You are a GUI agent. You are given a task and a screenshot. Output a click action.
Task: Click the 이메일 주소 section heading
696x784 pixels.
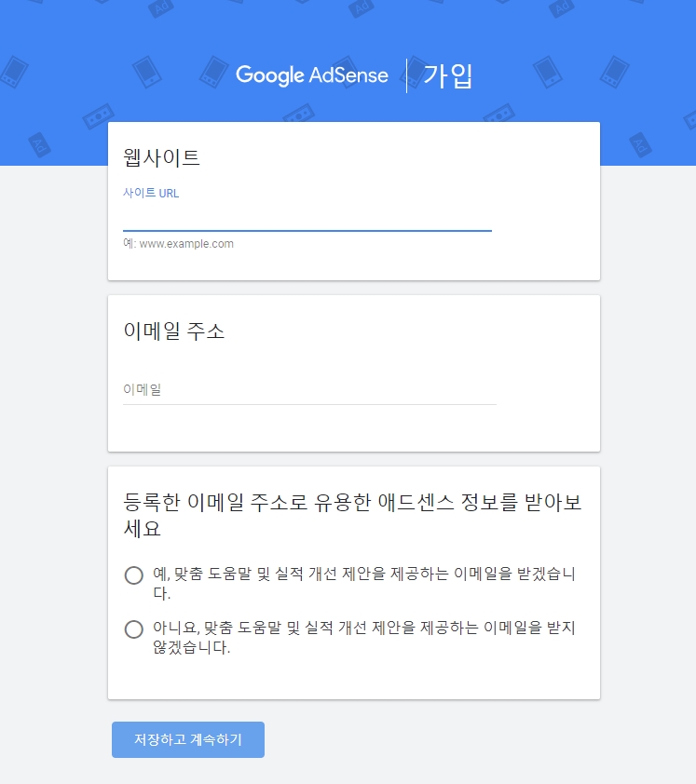[x=173, y=331]
